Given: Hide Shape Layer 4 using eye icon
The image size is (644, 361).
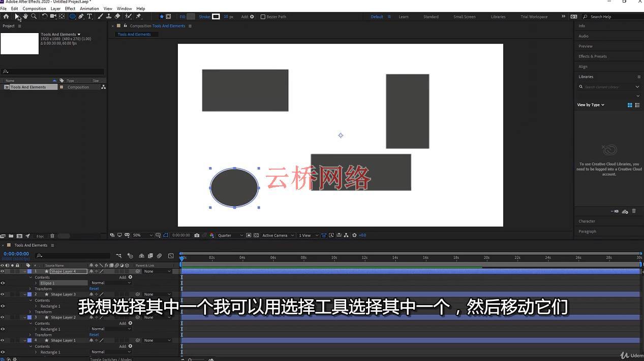Looking at the screenshot, I should coord(3,271).
